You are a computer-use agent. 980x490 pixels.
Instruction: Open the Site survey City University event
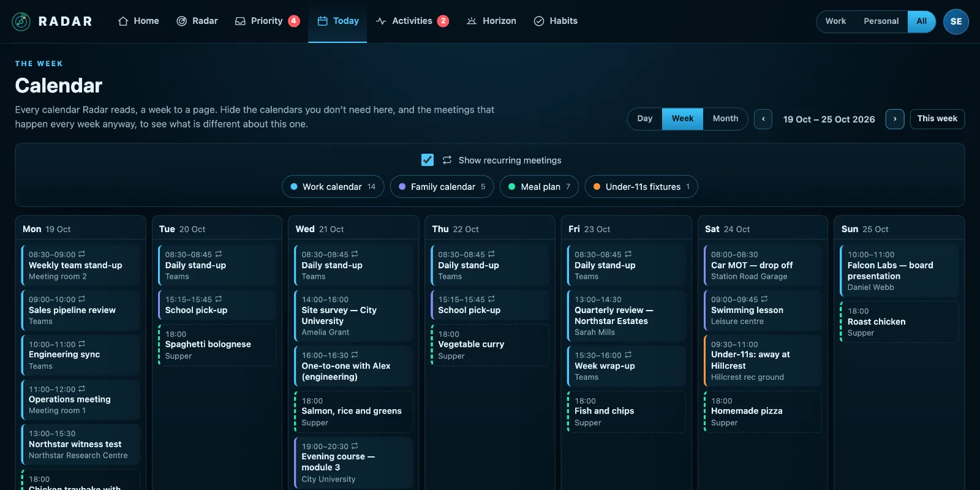point(353,315)
